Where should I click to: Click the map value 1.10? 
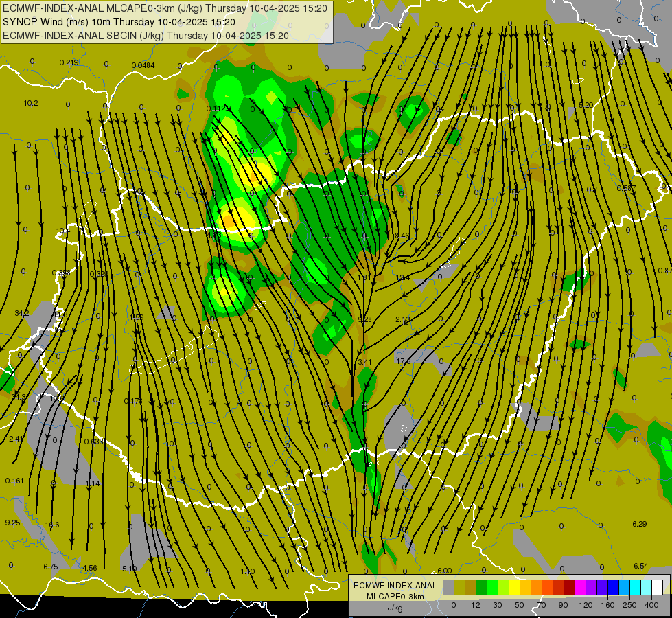click(248, 571)
